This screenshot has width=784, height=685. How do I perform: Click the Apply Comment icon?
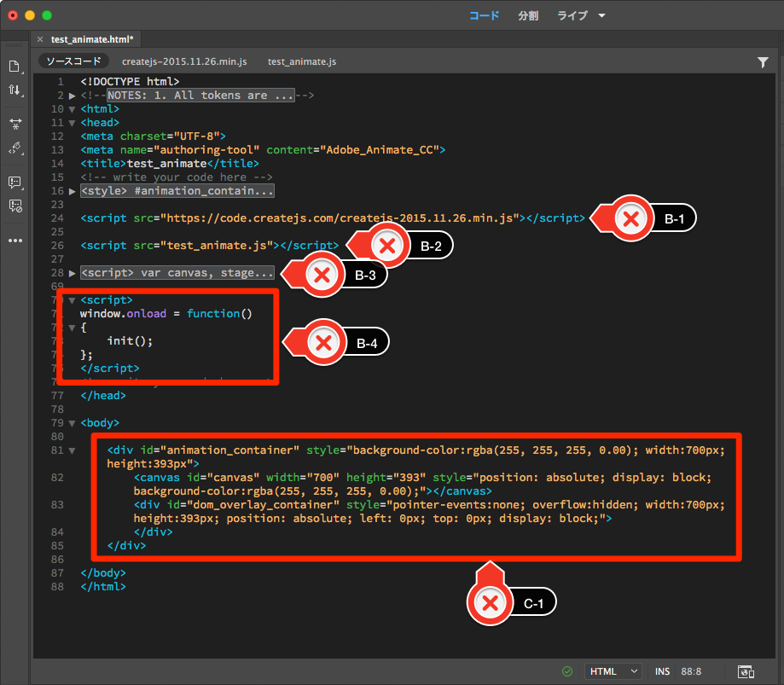pos(15,183)
